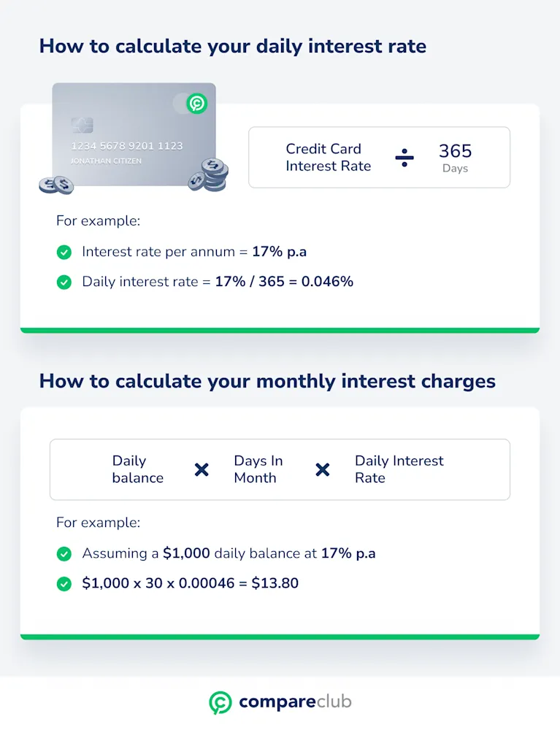Click the Daily balance label
560x730 pixels.
[138, 469]
